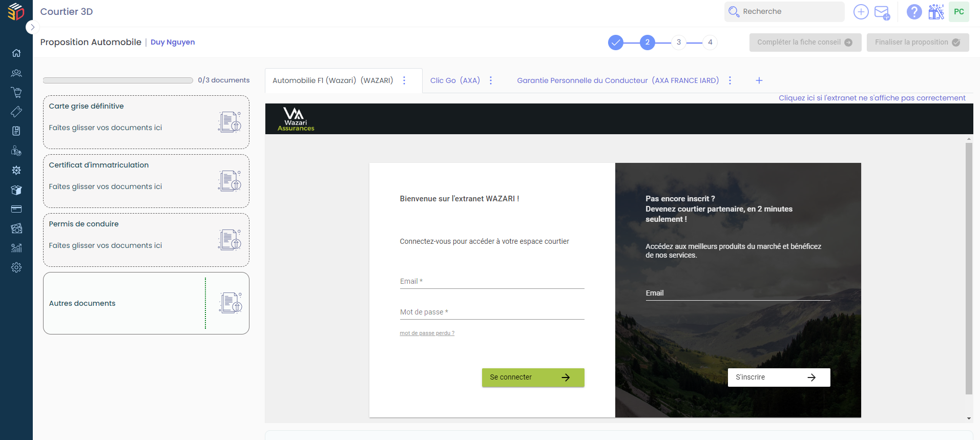Image resolution: width=980 pixels, height=440 pixels.
Task: Open the bottom settings gear sidebar icon
Action: click(x=16, y=267)
